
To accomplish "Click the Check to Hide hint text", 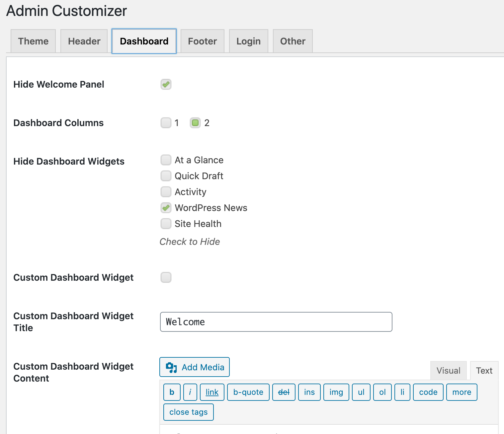I will (x=190, y=242).
